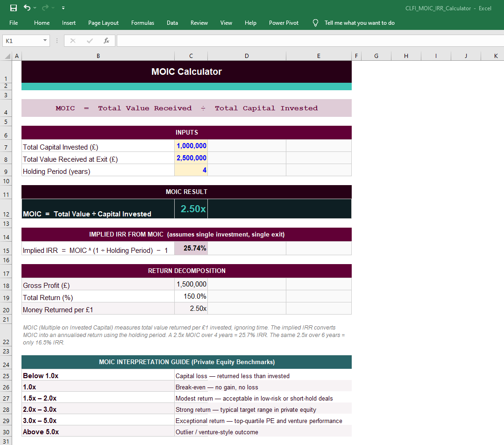The image size is (504, 445).
Task: Click the Tell Me lightbulb icon
Action: pos(315,22)
